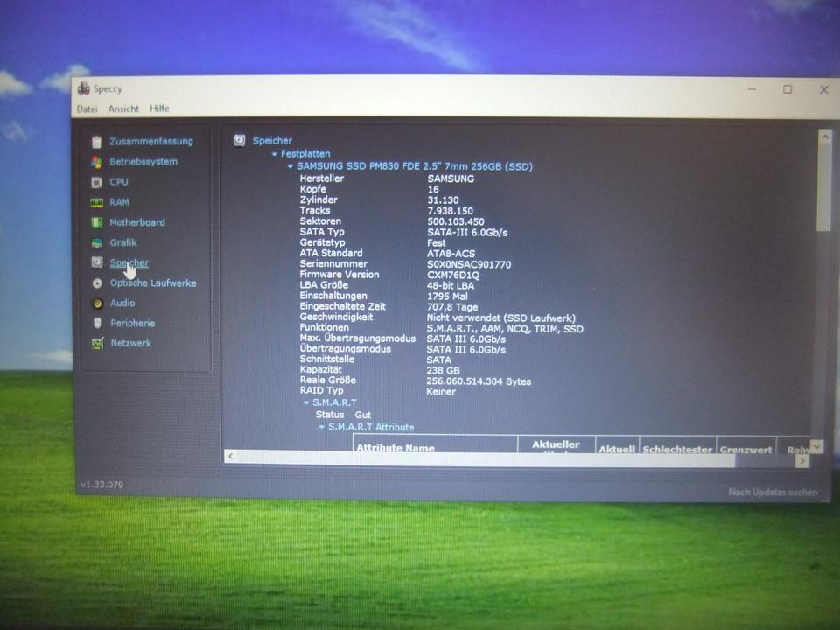Screen dimensions: 840x630
Task: Close the Speccy window
Action: tap(824, 89)
